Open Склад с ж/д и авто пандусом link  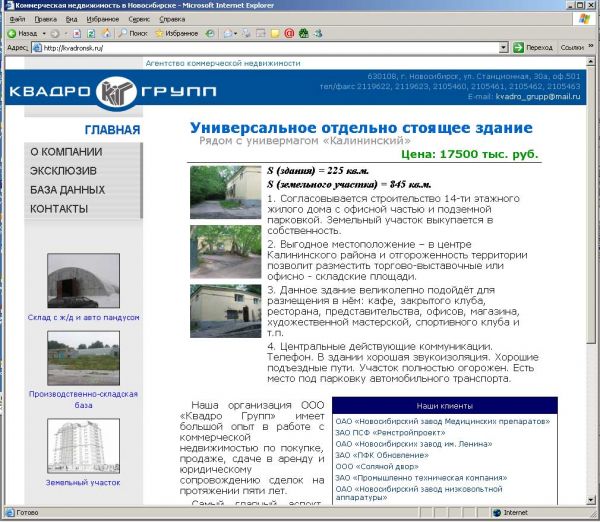coord(83,317)
